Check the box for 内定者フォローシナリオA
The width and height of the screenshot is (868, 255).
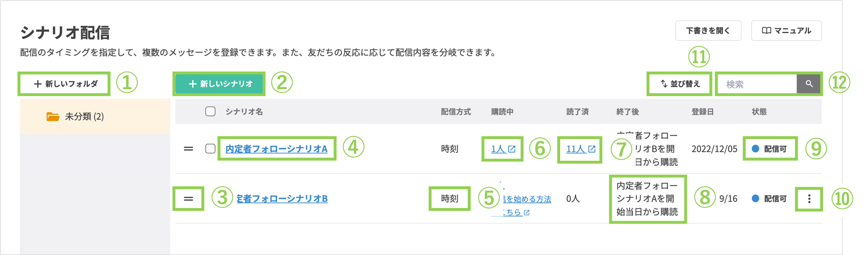coord(210,149)
